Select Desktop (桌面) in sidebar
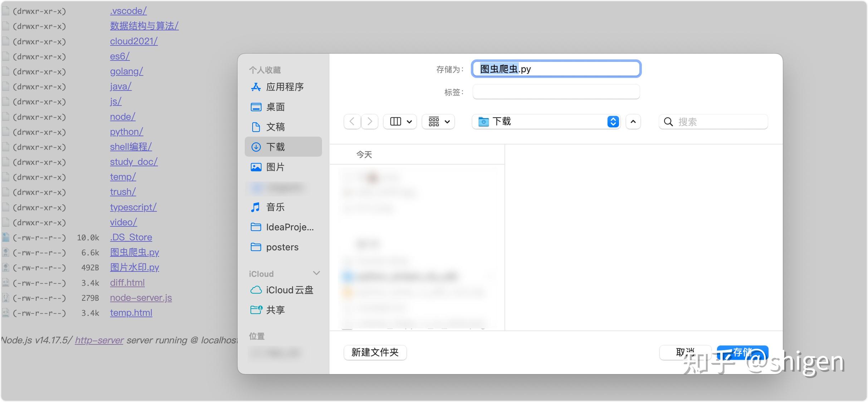This screenshot has width=868, height=402. tap(275, 107)
